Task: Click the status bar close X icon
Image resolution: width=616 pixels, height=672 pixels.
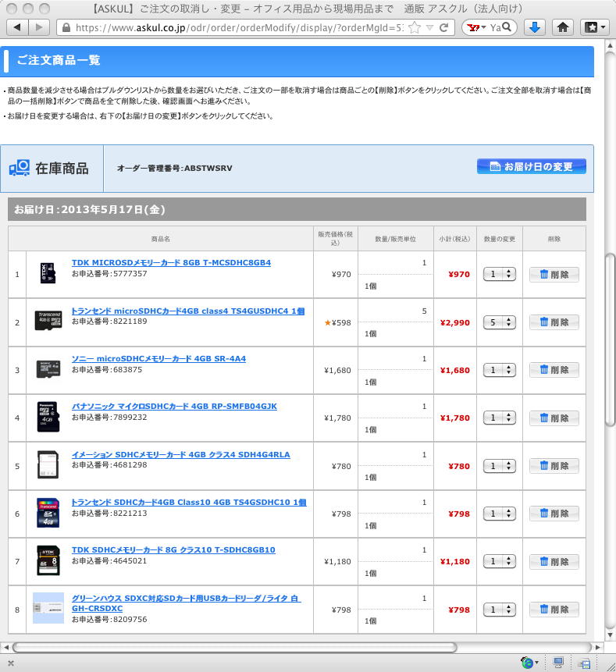Action: click(x=11, y=663)
